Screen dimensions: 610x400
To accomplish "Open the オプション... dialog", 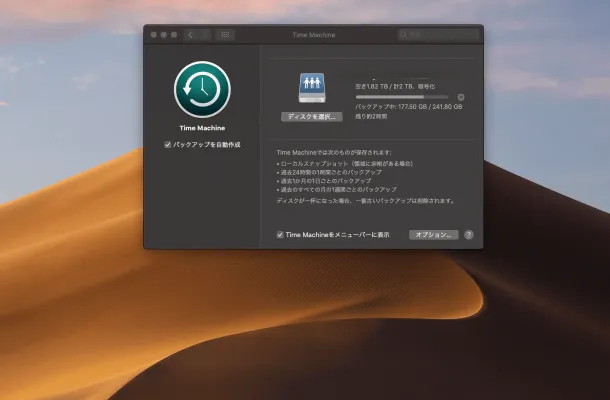I will tap(433, 234).
